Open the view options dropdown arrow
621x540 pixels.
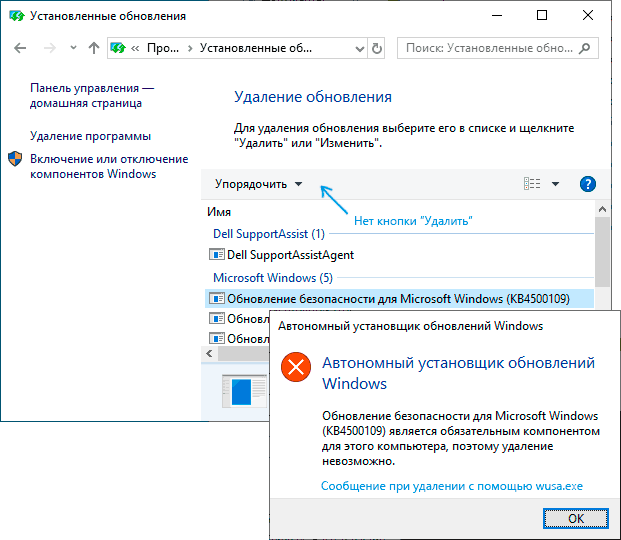tap(555, 184)
